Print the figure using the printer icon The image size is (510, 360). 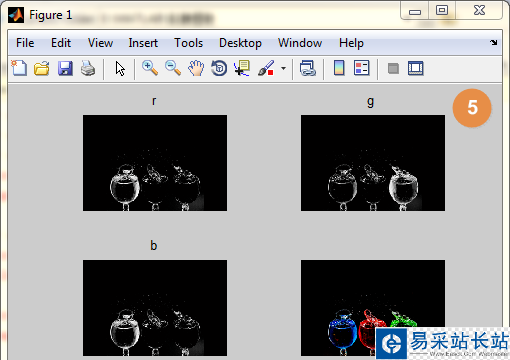pos(88,68)
